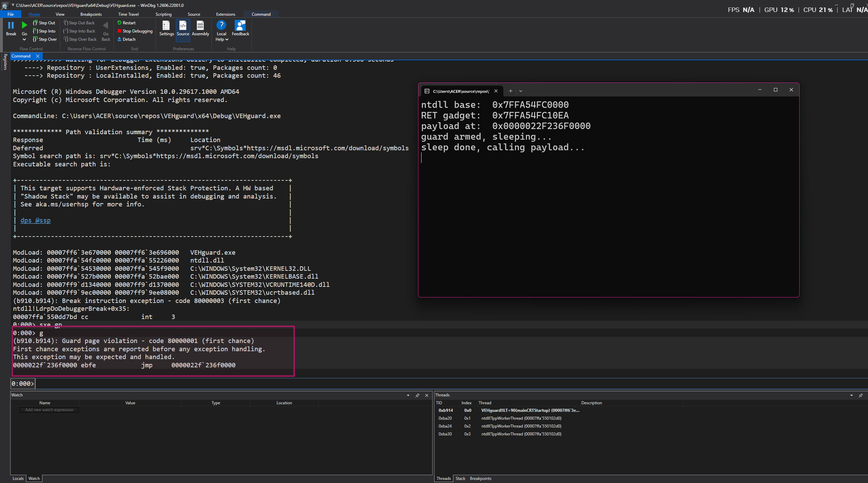
Task: Switch to the Home ribbon tab
Action: (x=34, y=14)
